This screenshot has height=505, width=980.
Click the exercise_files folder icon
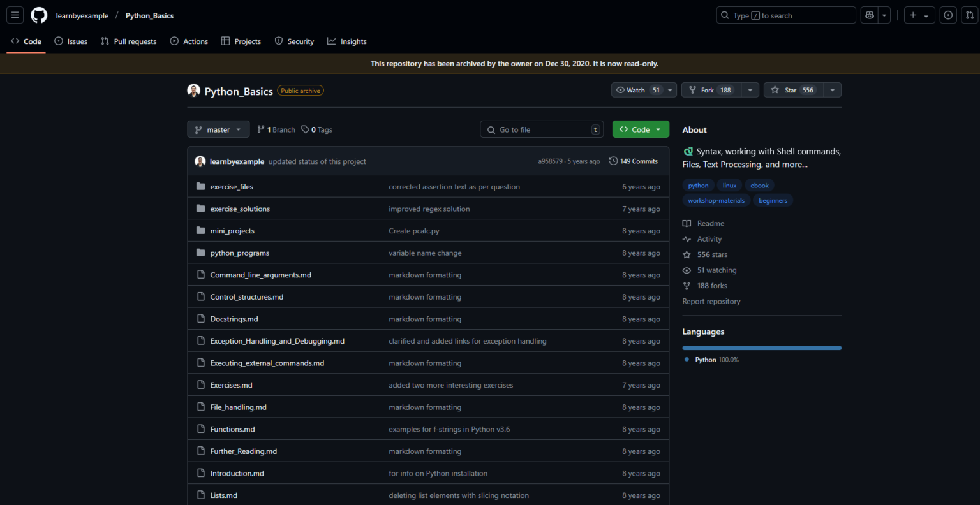tap(200, 186)
